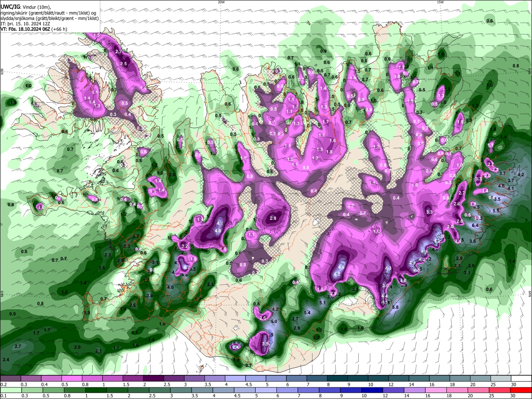Select the 'Vindur (10m)' header text
532x399 pixels.
(36, 7)
